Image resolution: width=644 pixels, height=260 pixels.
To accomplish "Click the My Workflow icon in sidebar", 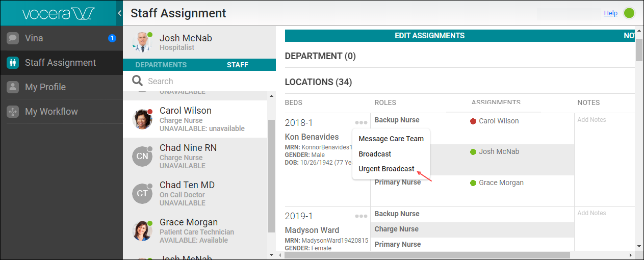I will (13, 112).
